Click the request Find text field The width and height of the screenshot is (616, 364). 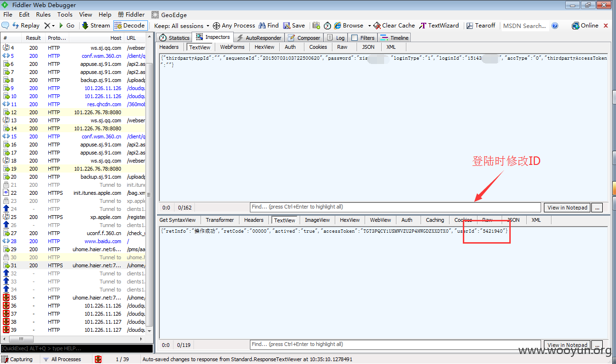(x=395, y=207)
